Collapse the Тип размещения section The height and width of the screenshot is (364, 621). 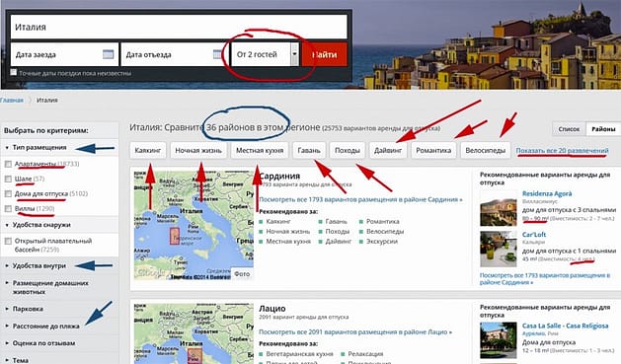[39, 147]
